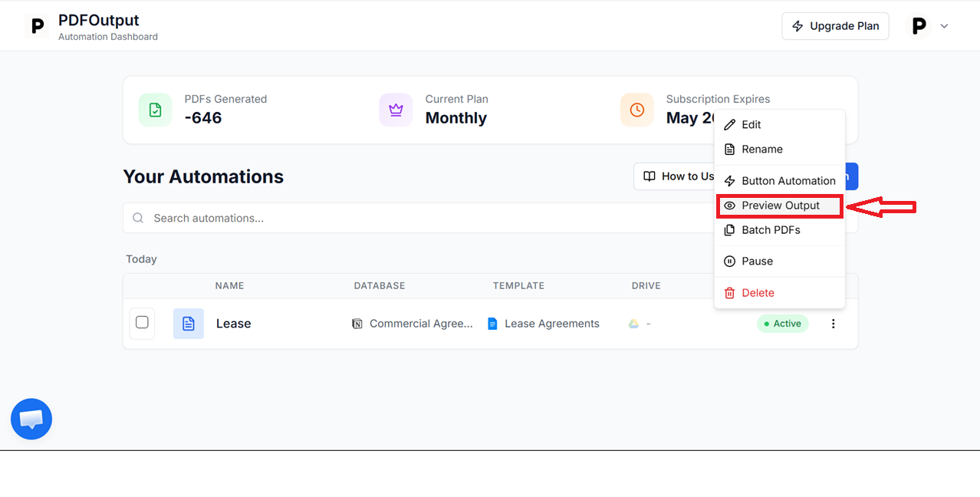Choose Rename from the context menu
This screenshot has height=497, width=980.
(779, 149)
